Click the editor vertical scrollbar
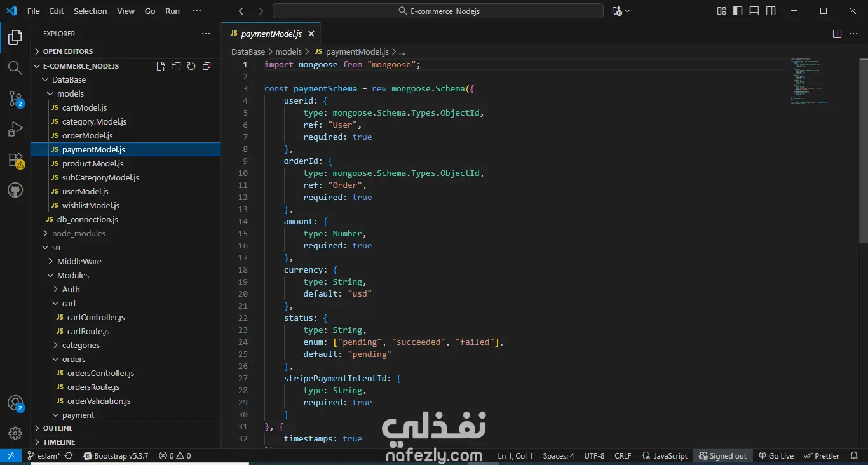 pos(864,149)
